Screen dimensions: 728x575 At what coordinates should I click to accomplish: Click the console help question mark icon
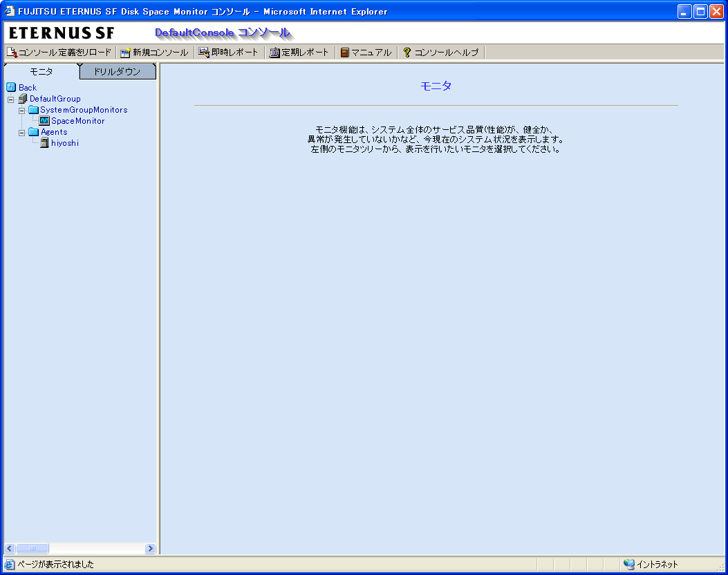[x=407, y=53]
